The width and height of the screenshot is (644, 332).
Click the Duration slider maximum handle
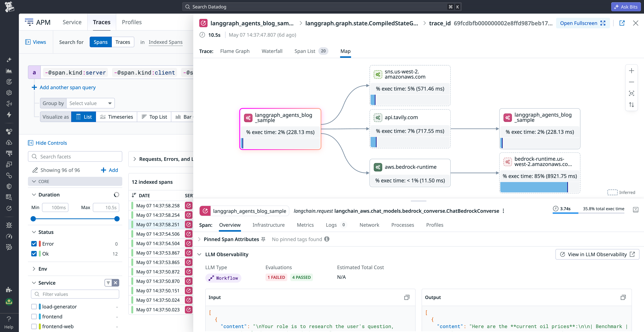click(117, 219)
